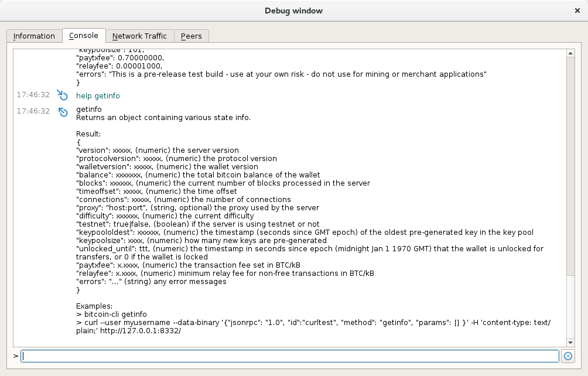Click the blue circled X button near input

(568, 356)
